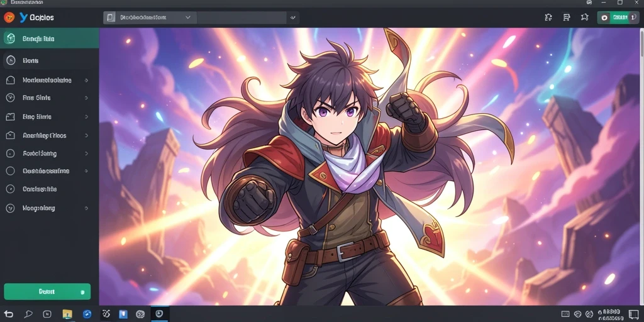Click the puzzle-piece icon in the top toolbar
This screenshot has width=644, height=322.
point(548,17)
